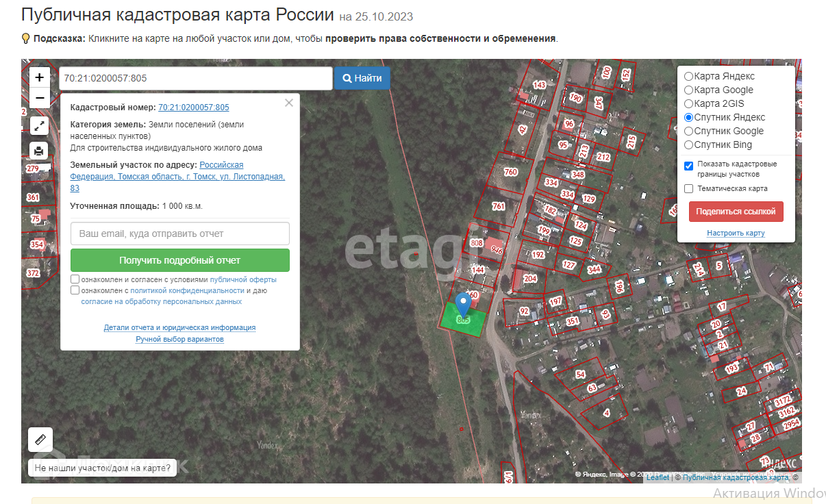Open cadastral number 70:21:0200057:805 link
This screenshot has width=826, height=504.
click(194, 108)
